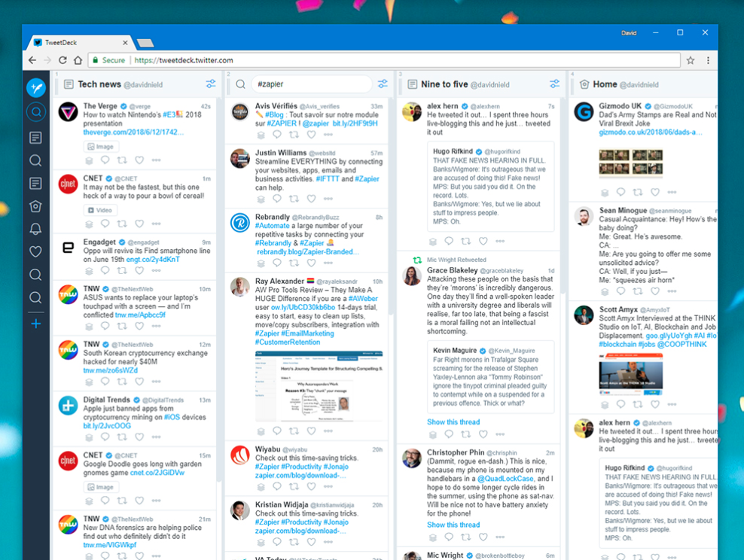Show this thread under Christopher Phin tweet
The image size is (744, 560).
(x=453, y=525)
